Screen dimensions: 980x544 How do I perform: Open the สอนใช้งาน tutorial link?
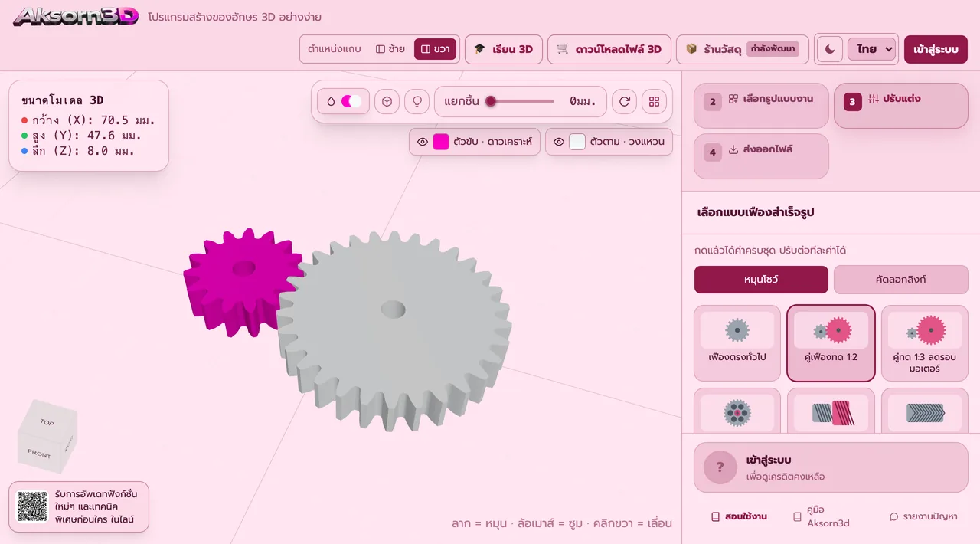[x=739, y=516]
